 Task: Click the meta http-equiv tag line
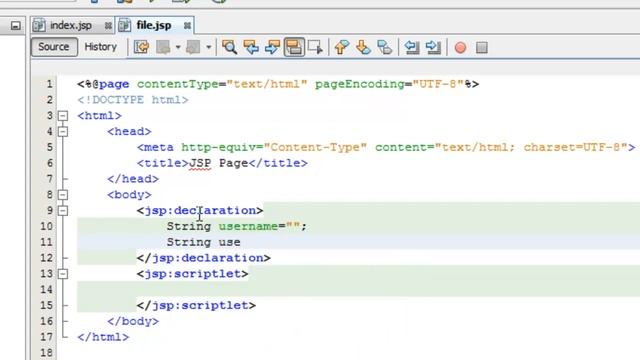click(386, 147)
